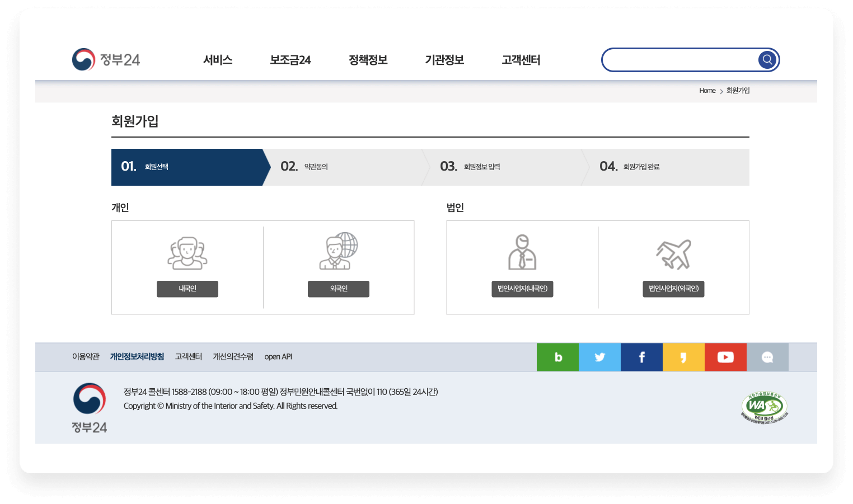This screenshot has width=853, height=504.
Task: Click the search magnifier icon
Action: (x=767, y=60)
